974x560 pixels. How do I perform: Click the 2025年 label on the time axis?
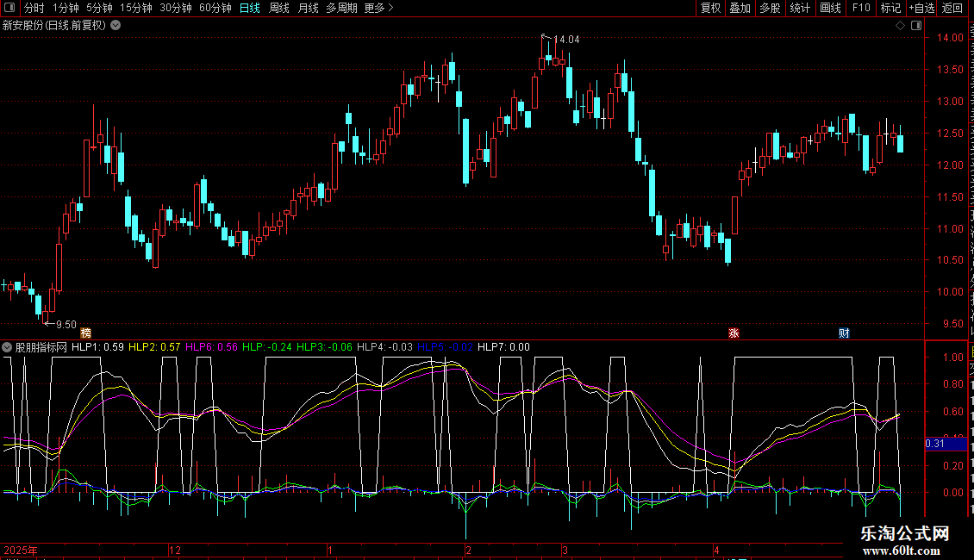click(x=21, y=550)
